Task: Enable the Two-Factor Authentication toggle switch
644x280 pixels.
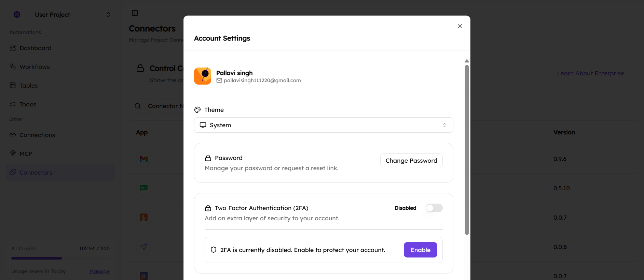Action: [434, 208]
